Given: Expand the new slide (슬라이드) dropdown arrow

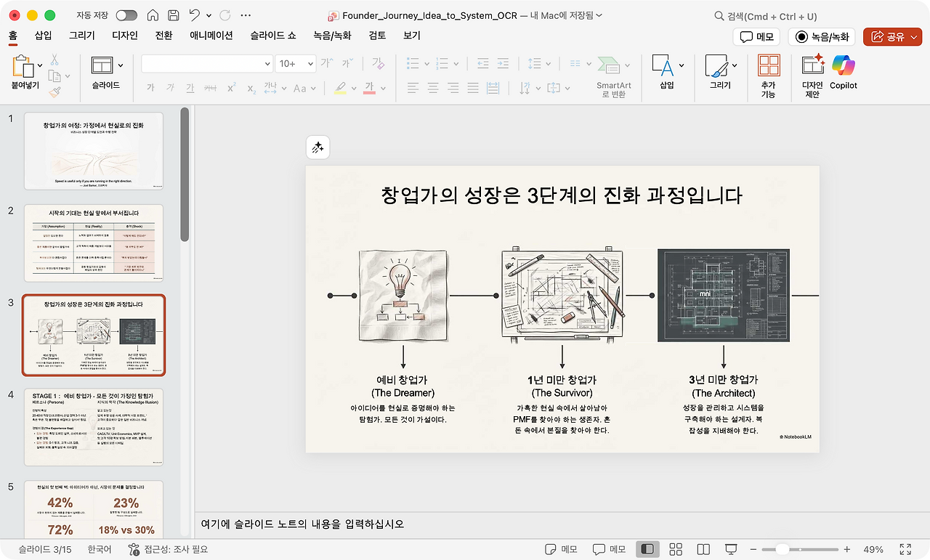Looking at the screenshot, I should [120, 65].
